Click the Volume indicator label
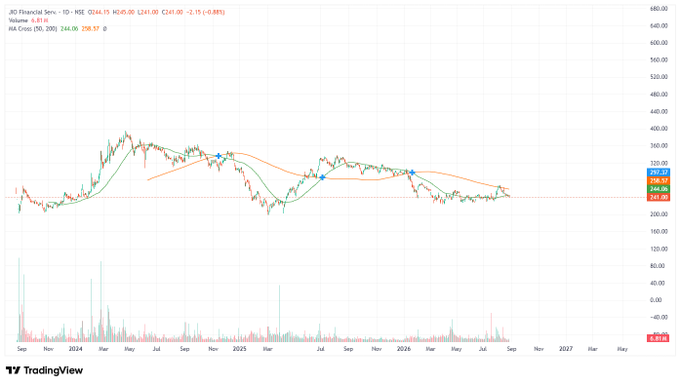 (x=18, y=20)
